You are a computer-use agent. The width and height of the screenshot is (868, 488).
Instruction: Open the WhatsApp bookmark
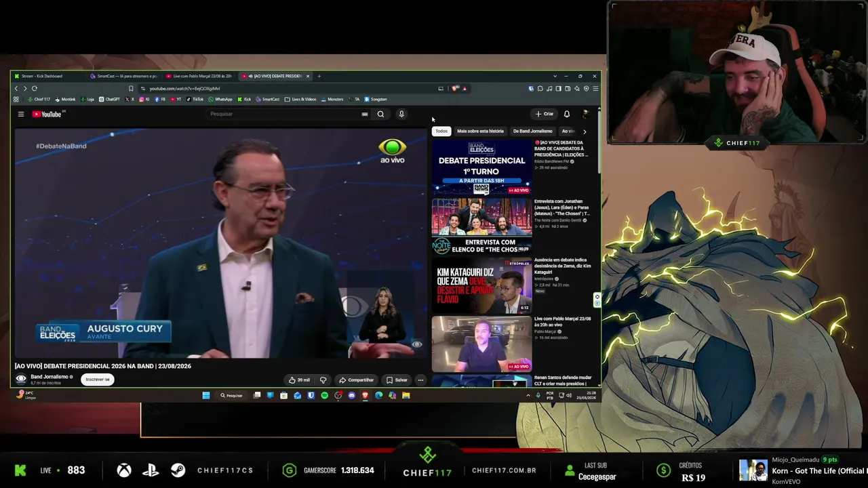220,100
